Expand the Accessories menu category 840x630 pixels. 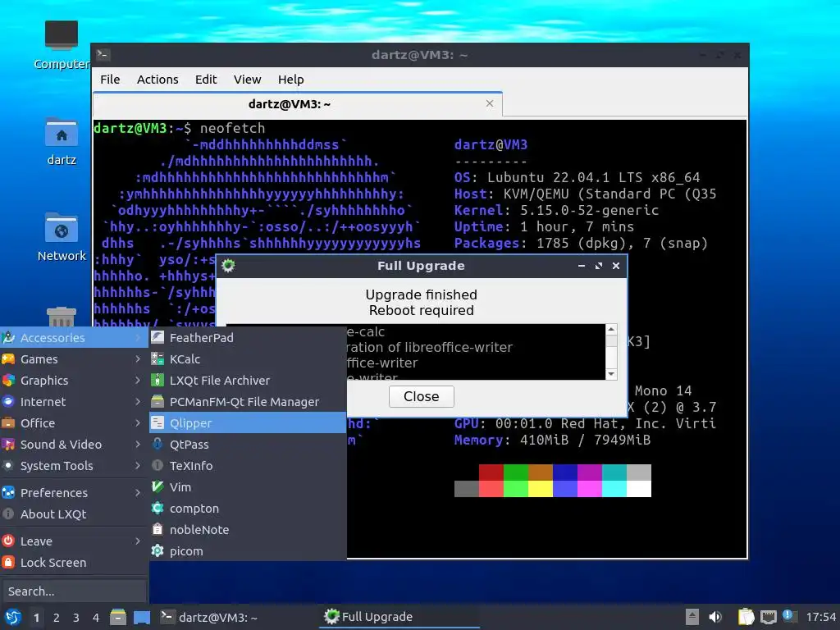[74, 337]
